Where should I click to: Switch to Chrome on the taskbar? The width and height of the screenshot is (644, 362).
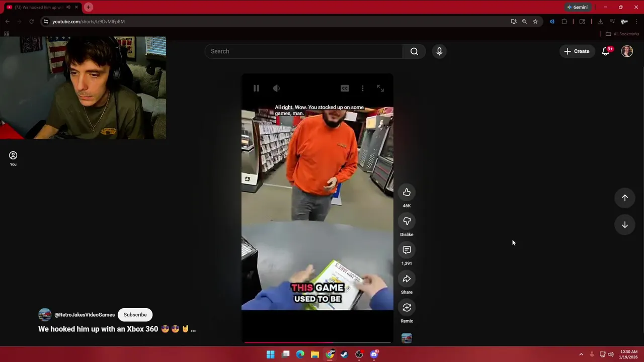pyautogui.click(x=330, y=354)
